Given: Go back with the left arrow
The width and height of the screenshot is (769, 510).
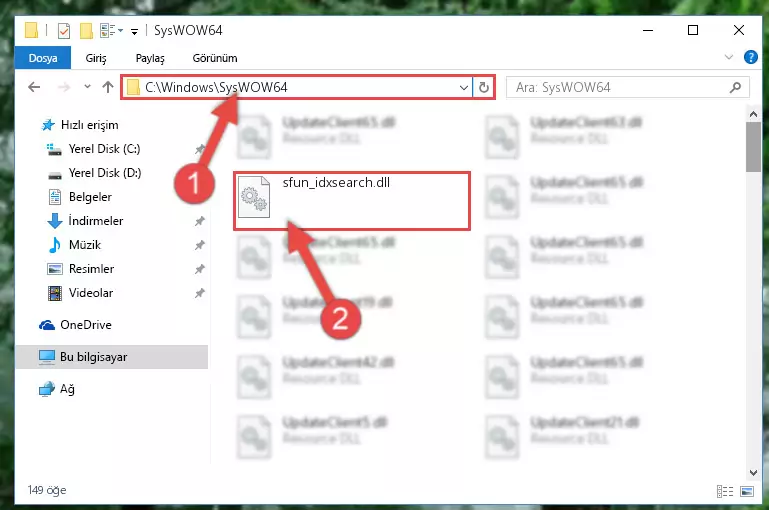Looking at the screenshot, I should (x=34, y=87).
